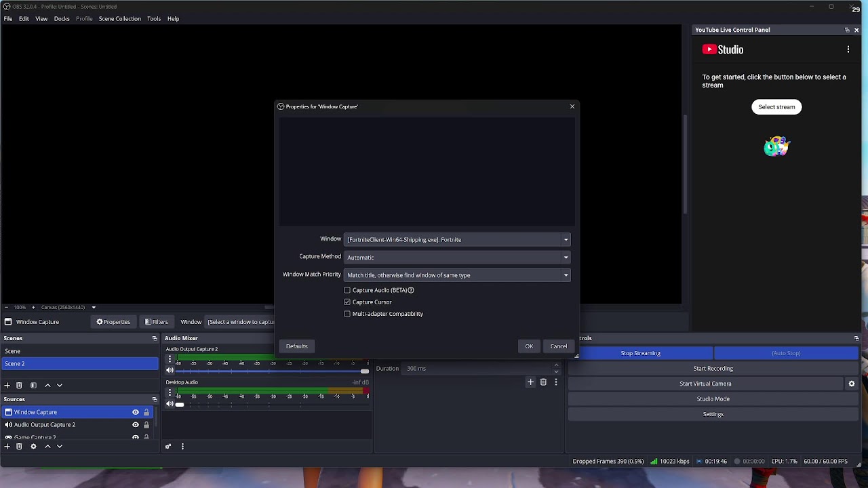
Task: Add scene transition with plus icon
Action: [531, 382]
